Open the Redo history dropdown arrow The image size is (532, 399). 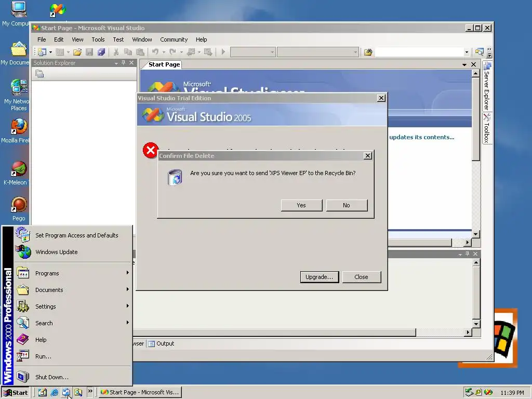(181, 52)
